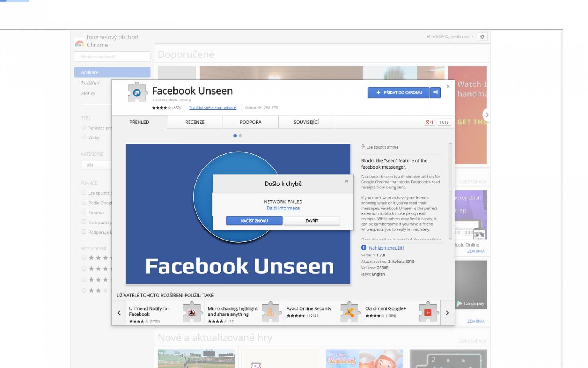The image size is (588, 368).
Task: Open the baseball game thumbnail
Action: [x=196, y=359]
